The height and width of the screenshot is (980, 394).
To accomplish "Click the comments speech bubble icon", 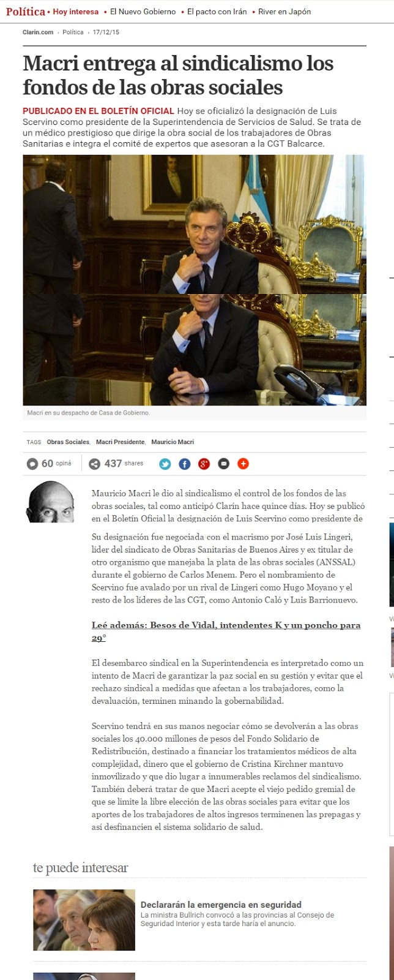I will pyautogui.click(x=32, y=464).
